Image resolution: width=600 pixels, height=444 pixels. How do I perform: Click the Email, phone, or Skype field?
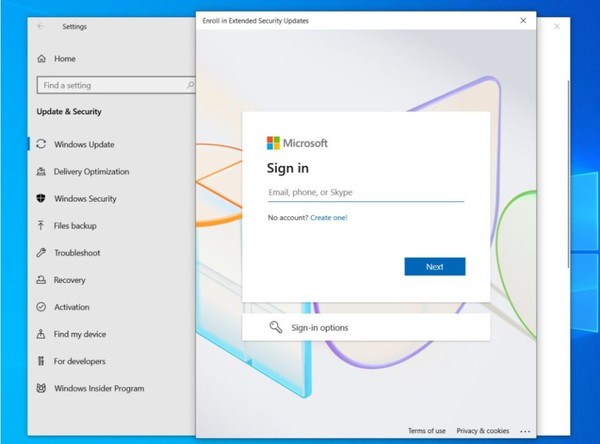(365, 192)
